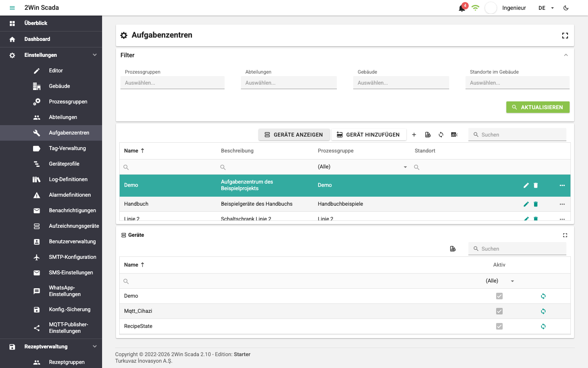Open Abteilungen in the sidebar
Viewport: 588px width, 368px height.
pyautogui.click(x=51, y=117)
